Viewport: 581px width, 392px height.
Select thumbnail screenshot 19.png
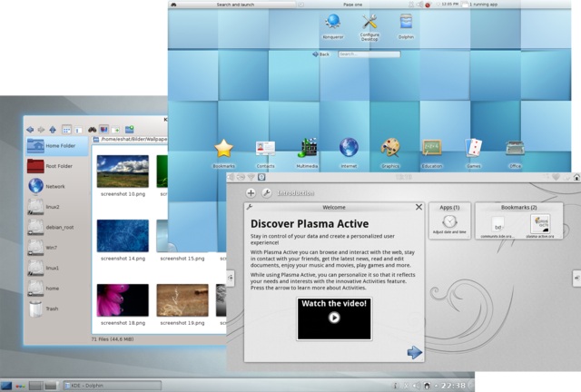182,300
